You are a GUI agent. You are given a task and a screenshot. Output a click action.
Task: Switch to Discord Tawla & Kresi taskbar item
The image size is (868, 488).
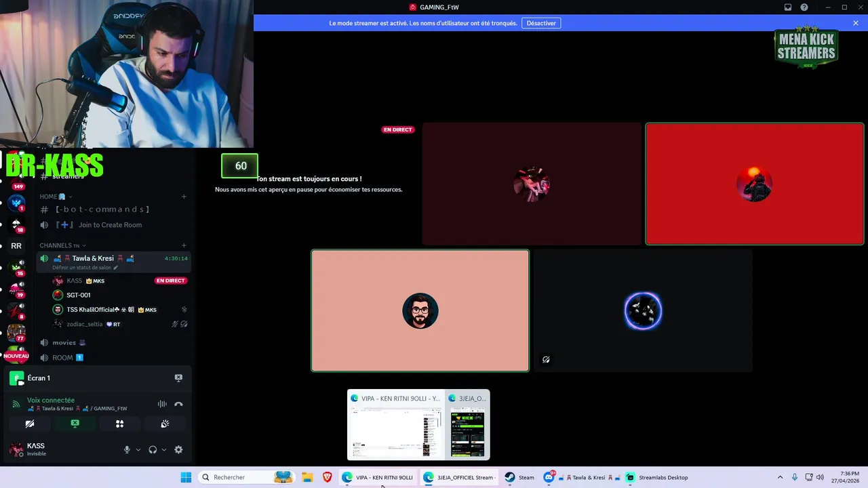pyautogui.click(x=580, y=477)
